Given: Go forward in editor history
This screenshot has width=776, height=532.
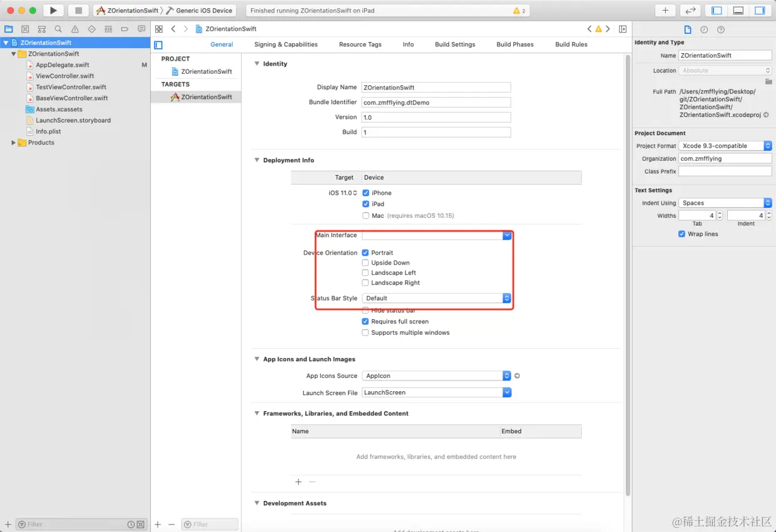Looking at the screenshot, I should (186, 29).
